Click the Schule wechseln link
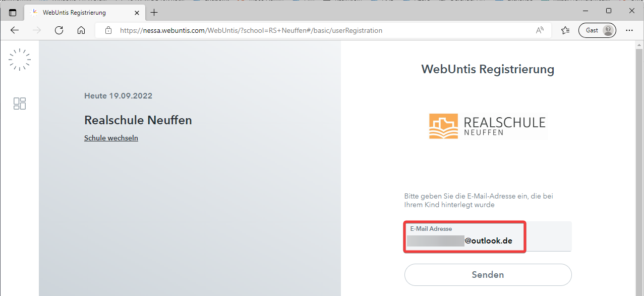The image size is (644, 296). pyautogui.click(x=111, y=138)
